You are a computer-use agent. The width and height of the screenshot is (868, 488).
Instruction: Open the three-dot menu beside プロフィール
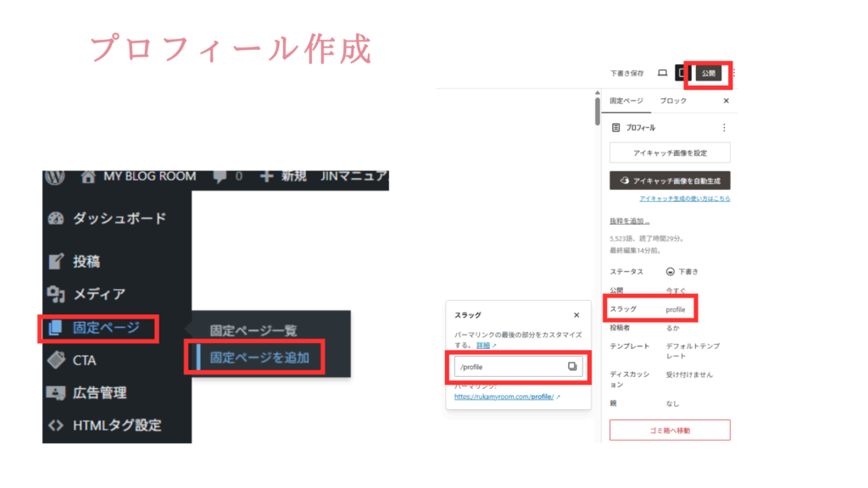[x=723, y=128]
